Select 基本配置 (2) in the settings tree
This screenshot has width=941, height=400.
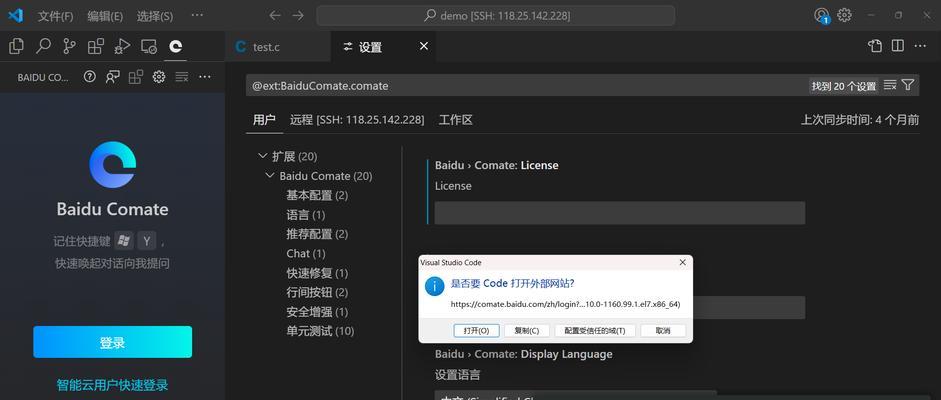click(317, 196)
